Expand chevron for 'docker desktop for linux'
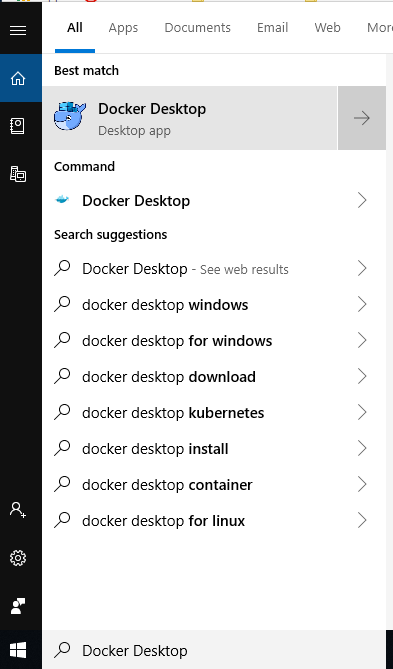 point(362,520)
